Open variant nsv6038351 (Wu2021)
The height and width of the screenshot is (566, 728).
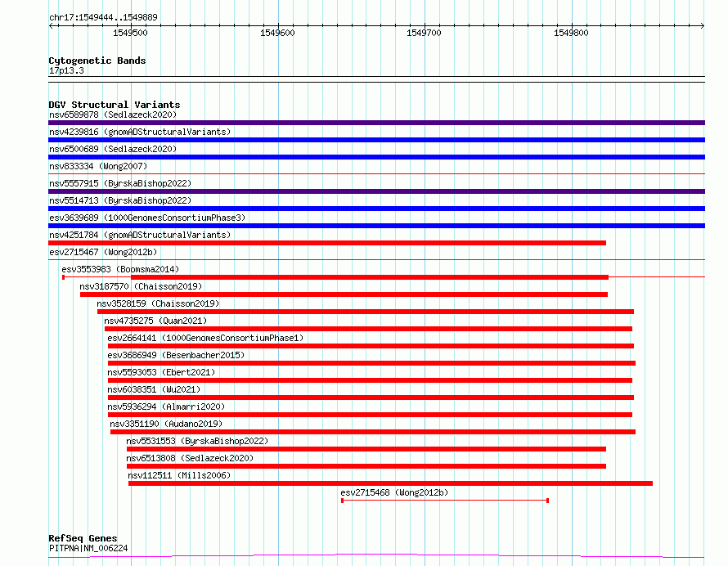154,389
